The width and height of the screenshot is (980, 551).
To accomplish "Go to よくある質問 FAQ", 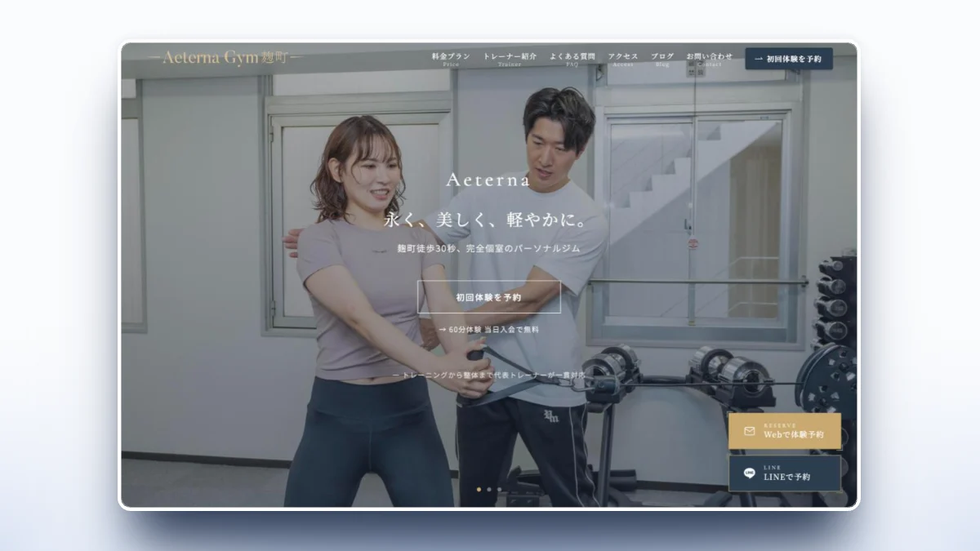I will click(x=572, y=59).
